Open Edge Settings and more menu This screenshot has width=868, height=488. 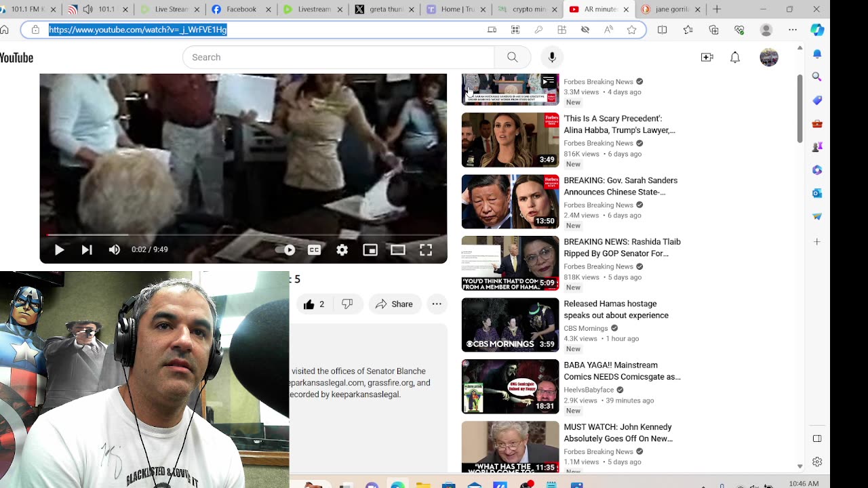[x=792, y=30]
